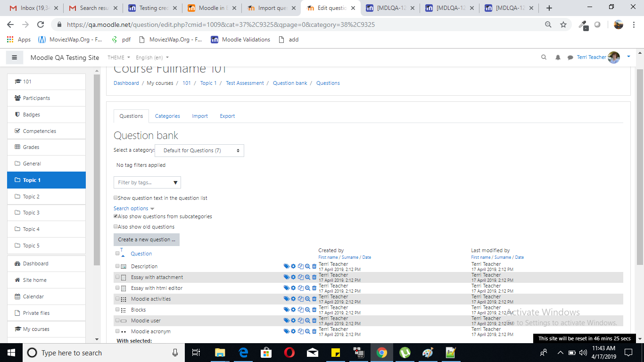This screenshot has width=644, height=362.
Task: Open tags for the Description question
Action: pos(286,266)
